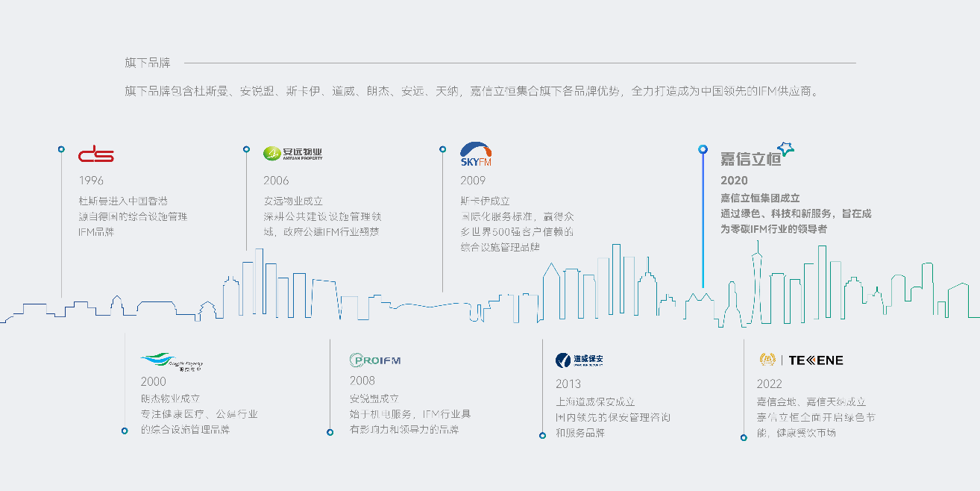Screen dimensions: 980x491
Task: Click the PROIFM brand logo
Action: click(375, 360)
